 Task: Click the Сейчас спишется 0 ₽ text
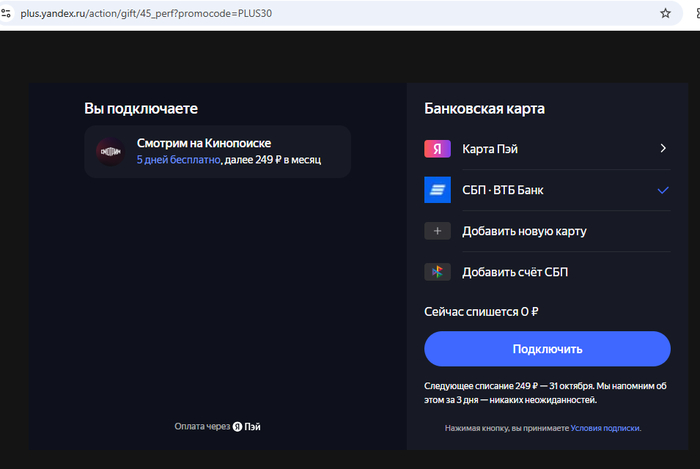(x=481, y=311)
